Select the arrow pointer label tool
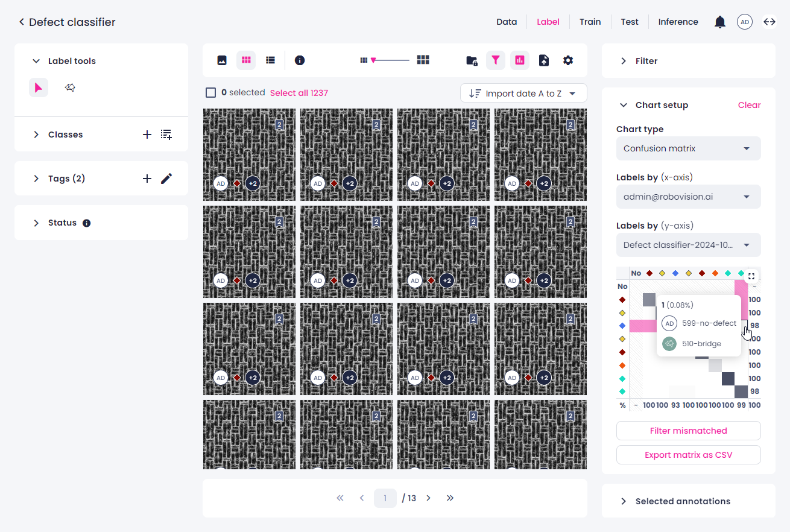Viewport: 790px width, 532px height. [x=39, y=88]
